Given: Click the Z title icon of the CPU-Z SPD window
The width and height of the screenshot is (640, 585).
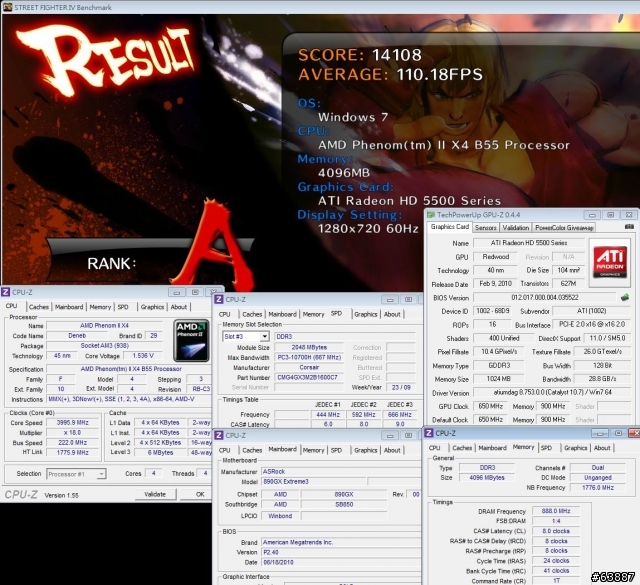Looking at the screenshot, I should pos(219,299).
